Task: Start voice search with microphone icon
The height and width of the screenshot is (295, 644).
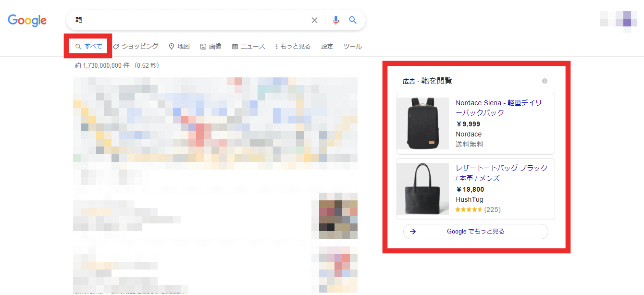Action: (x=336, y=20)
